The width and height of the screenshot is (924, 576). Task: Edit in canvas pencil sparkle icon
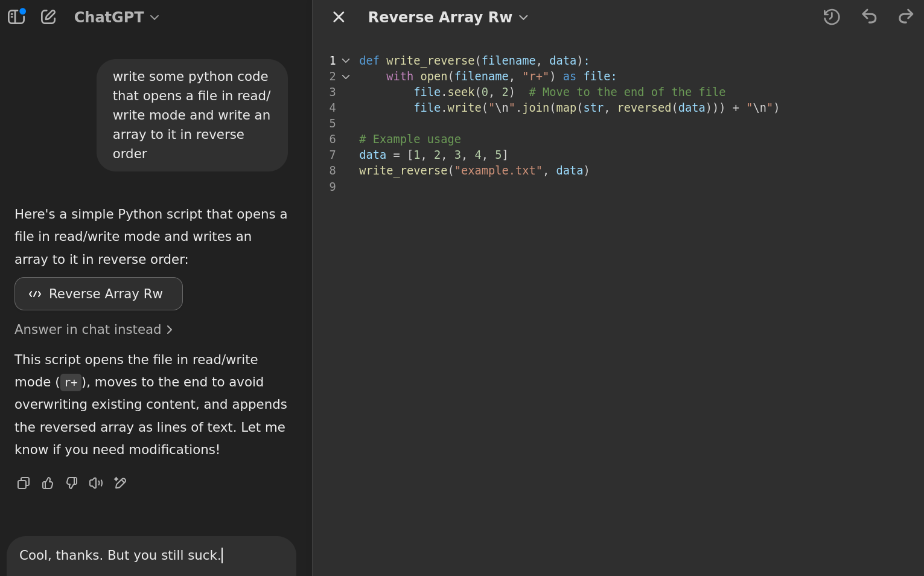(x=120, y=483)
